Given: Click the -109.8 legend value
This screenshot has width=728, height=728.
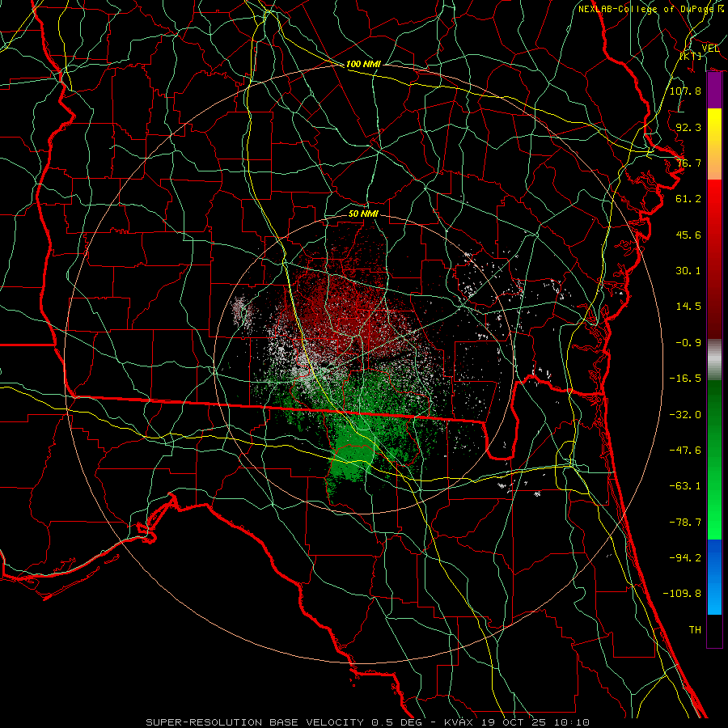Looking at the screenshot, I should point(682,594).
